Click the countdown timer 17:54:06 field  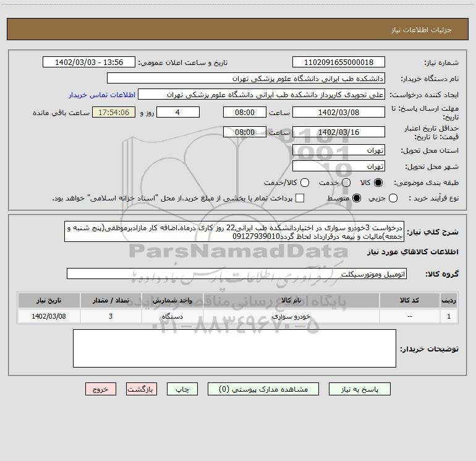(114, 112)
